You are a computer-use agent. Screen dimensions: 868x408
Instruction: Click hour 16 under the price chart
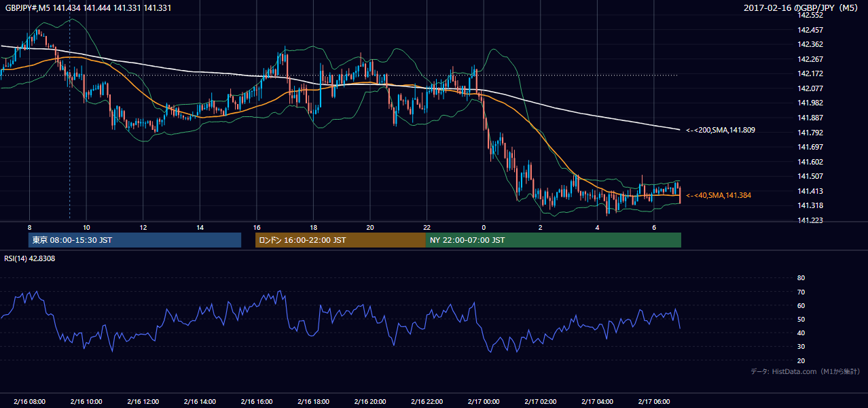click(x=256, y=228)
